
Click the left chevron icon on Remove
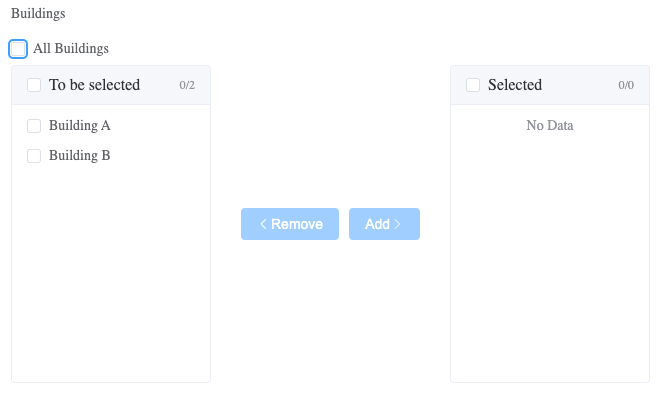pos(263,224)
